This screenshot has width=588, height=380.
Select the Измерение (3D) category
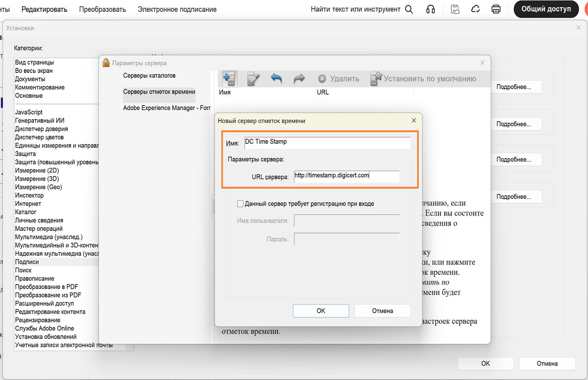tap(37, 179)
